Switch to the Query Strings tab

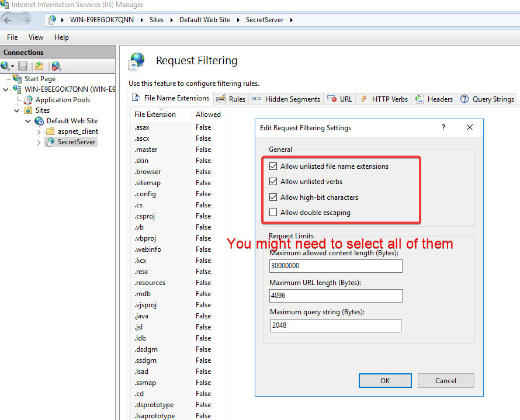[487, 99]
